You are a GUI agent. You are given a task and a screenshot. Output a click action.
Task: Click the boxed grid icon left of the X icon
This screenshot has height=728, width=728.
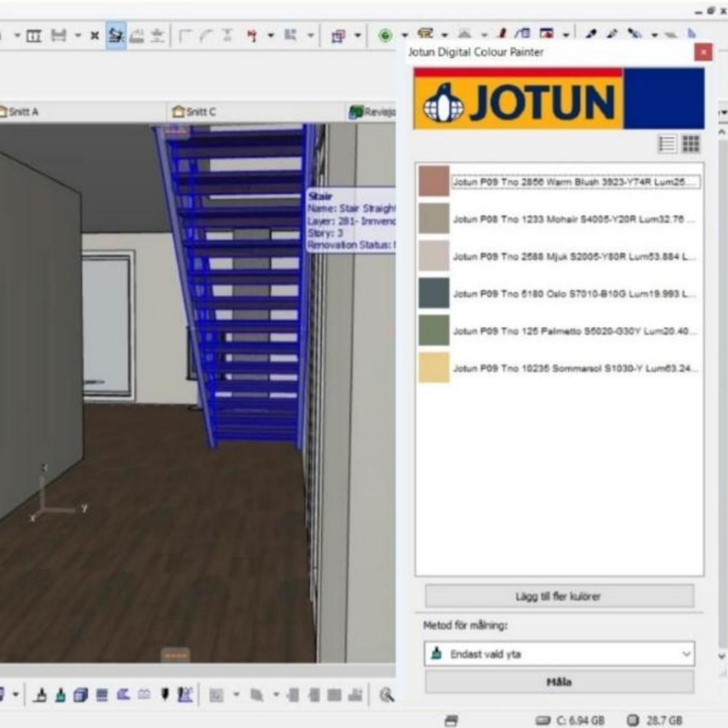click(x=34, y=36)
